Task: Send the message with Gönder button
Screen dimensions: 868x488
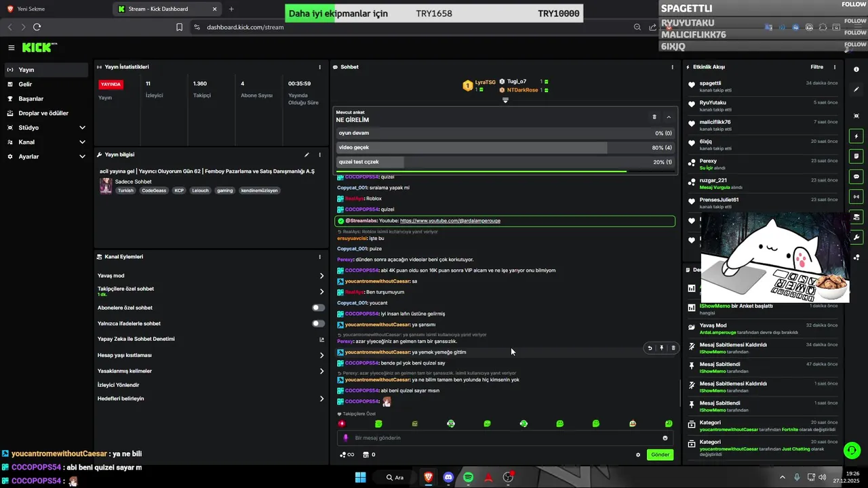Action: tap(660, 455)
